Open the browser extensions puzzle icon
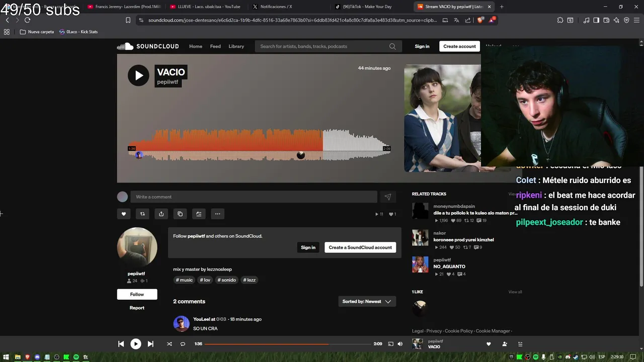The image size is (644, 362). (560, 20)
